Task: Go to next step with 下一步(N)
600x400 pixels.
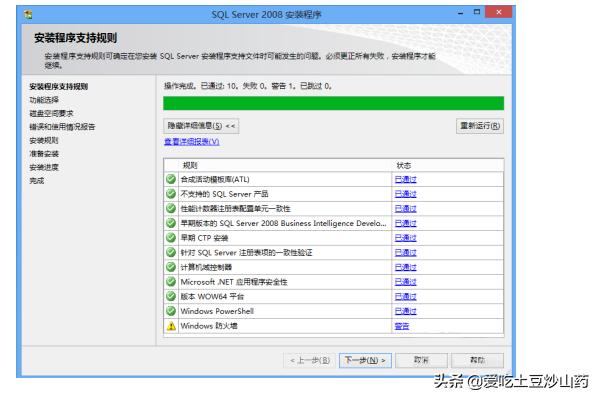Action: pos(365,360)
